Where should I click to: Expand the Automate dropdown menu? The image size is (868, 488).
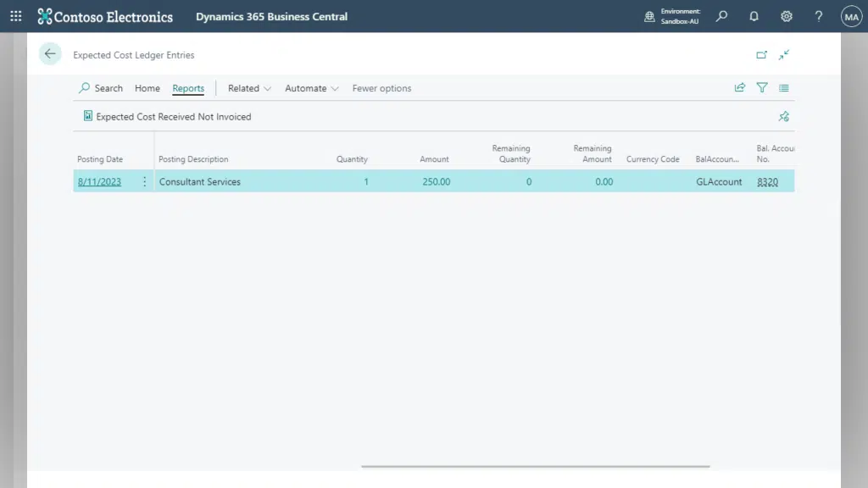point(311,88)
